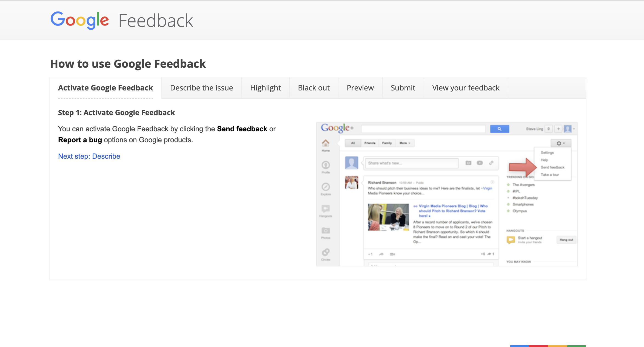
Task: Click the Google+ logo in screenshot
Action: tap(337, 128)
